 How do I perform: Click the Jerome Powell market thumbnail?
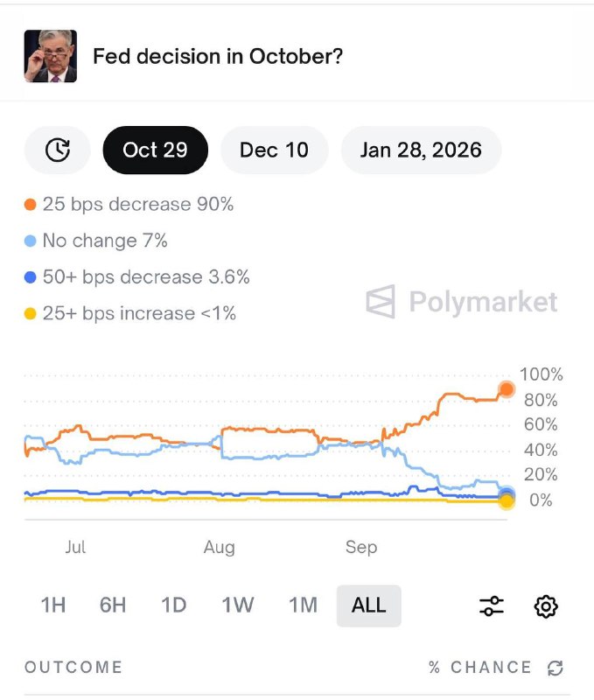tap(48, 55)
